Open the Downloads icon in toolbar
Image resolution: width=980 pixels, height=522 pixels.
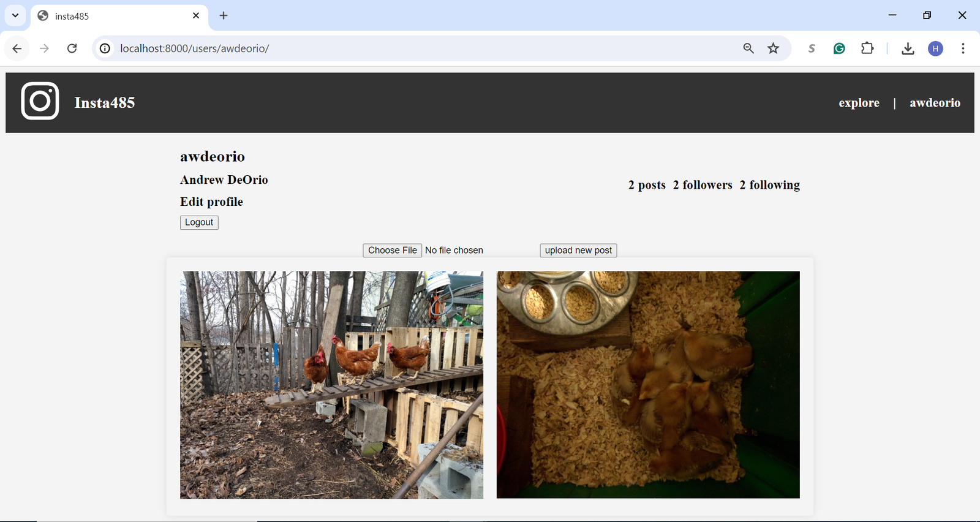(x=908, y=48)
